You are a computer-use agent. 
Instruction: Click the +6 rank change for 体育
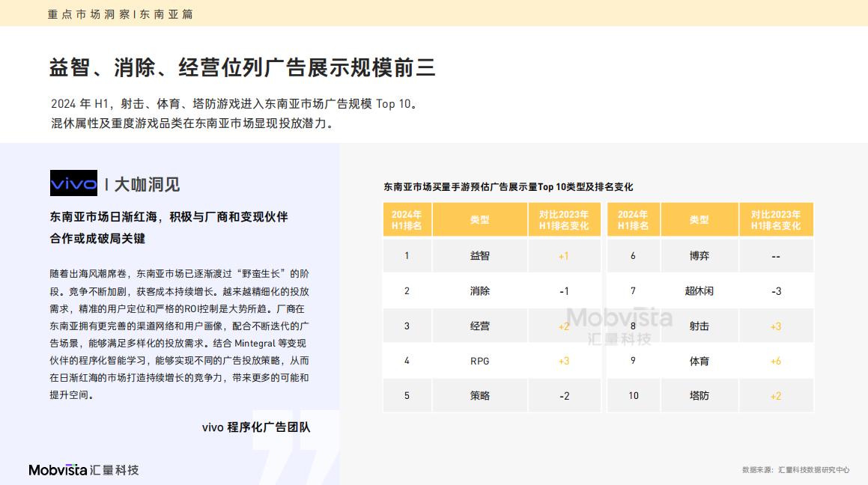pyautogui.click(x=775, y=361)
